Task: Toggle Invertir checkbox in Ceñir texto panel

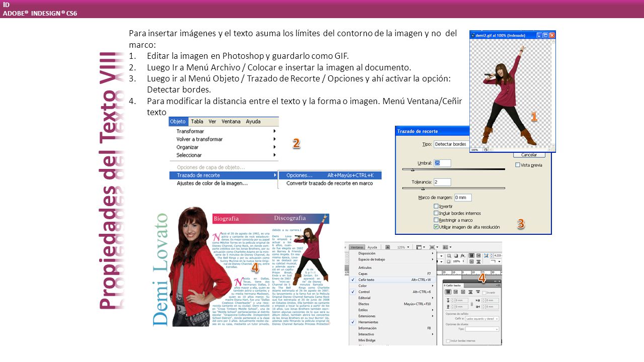Action: click(x=484, y=293)
